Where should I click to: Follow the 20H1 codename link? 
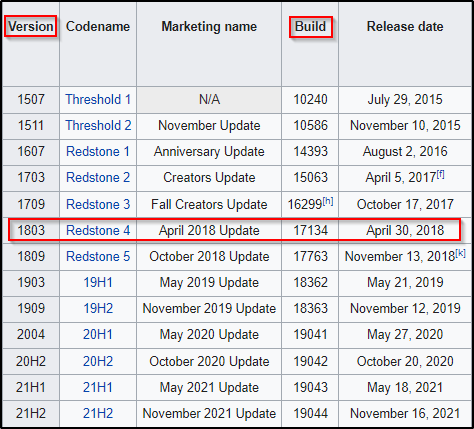click(x=98, y=334)
